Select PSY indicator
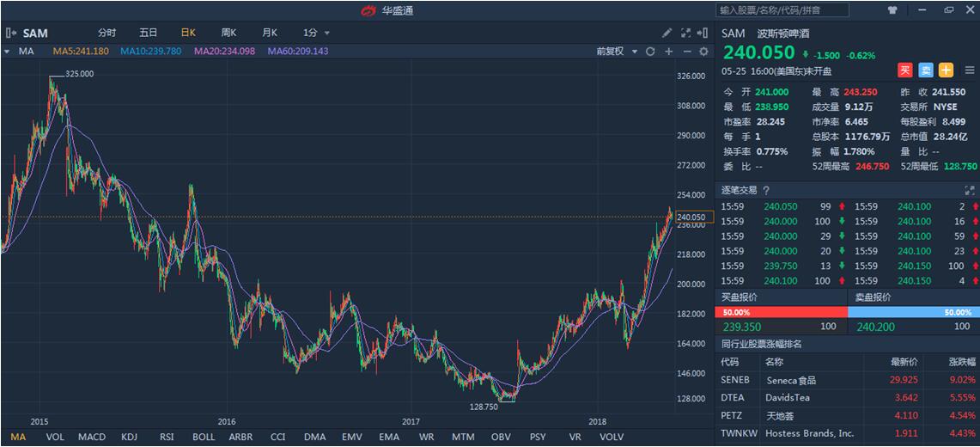Viewport: 980px width, 447px height. (x=539, y=437)
